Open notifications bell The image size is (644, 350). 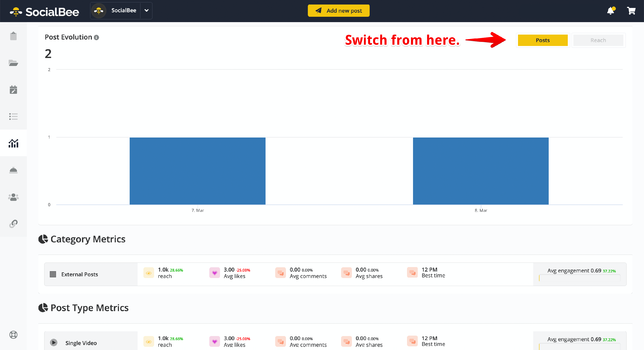coord(611,11)
